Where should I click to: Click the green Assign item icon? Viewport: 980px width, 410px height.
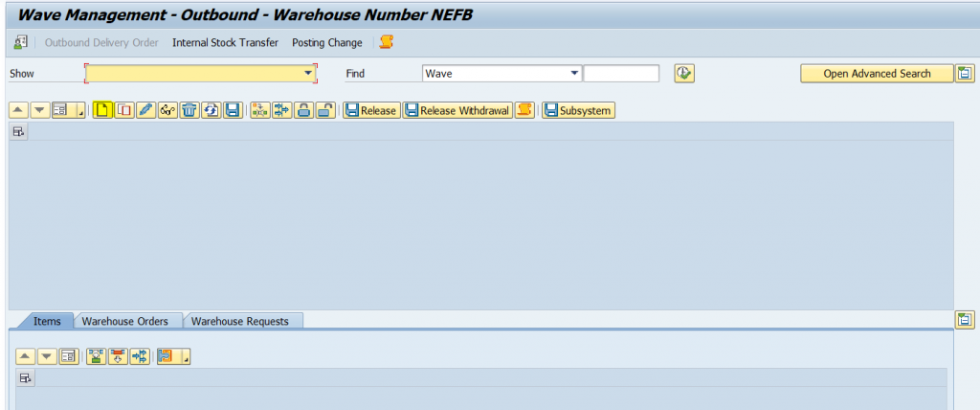point(97,356)
